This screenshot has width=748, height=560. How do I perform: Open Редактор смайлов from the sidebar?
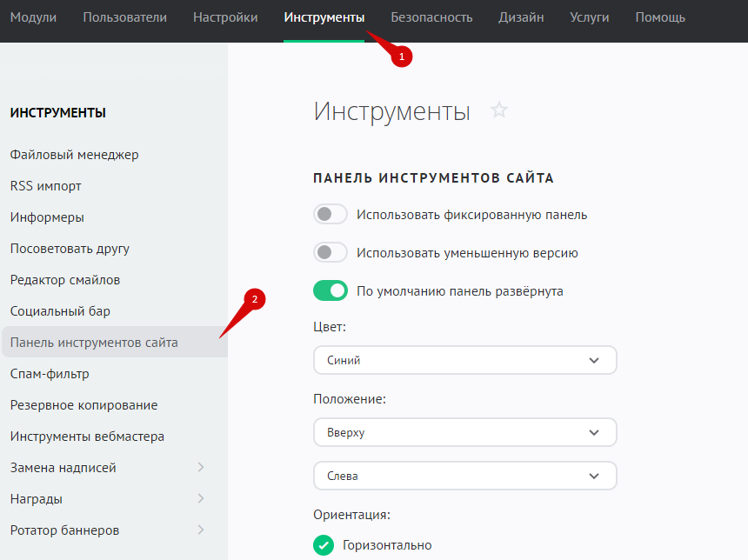[x=65, y=280]
